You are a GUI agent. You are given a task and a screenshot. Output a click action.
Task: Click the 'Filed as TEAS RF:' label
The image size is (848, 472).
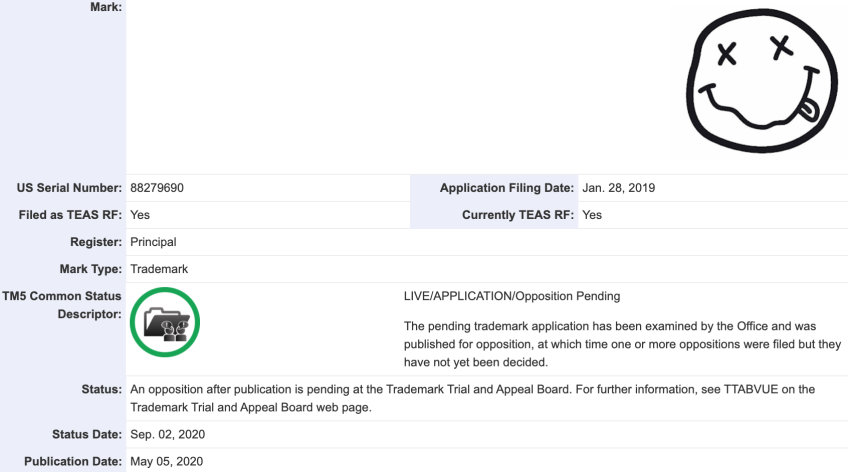pyautogui.click(x=70, y=215)
